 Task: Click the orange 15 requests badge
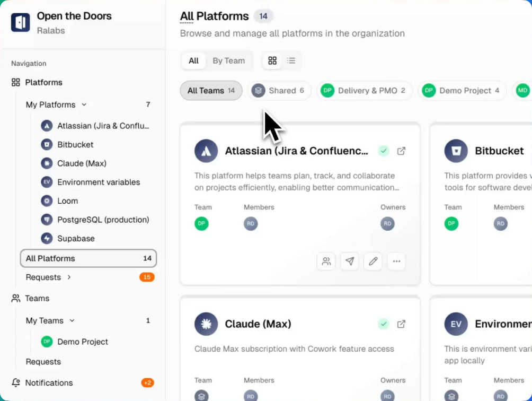(x=147, y=277)
